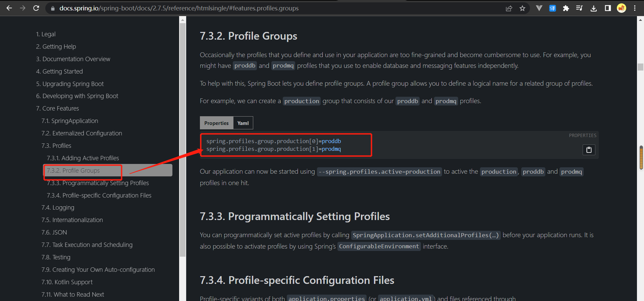Click the spring.profiles.group.production[1]=prodmq line
Image resolution: width=644 pixels, height=301 pixels.
pos(274,149)
